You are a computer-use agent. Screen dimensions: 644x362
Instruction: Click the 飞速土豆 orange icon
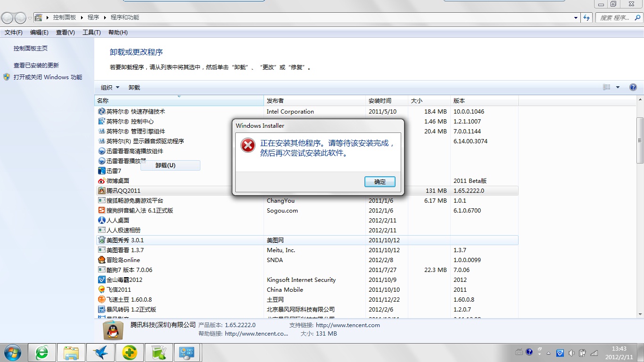[101, 300]
